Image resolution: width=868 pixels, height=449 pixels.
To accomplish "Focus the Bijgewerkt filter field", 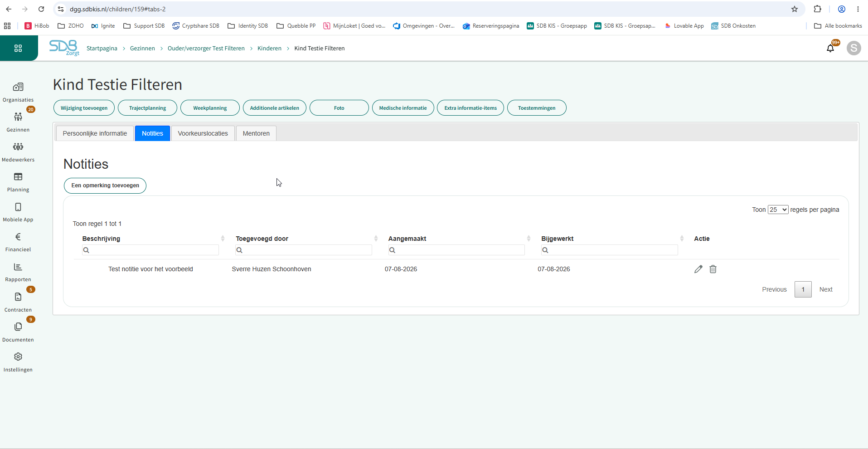I will (x=610, y=250).
